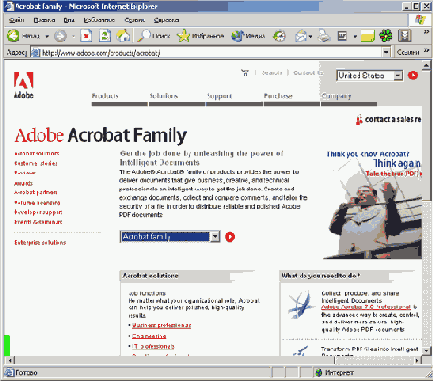433x381 pixels.
Task: Select the Products navigation tab
Action: click(105, 96)
